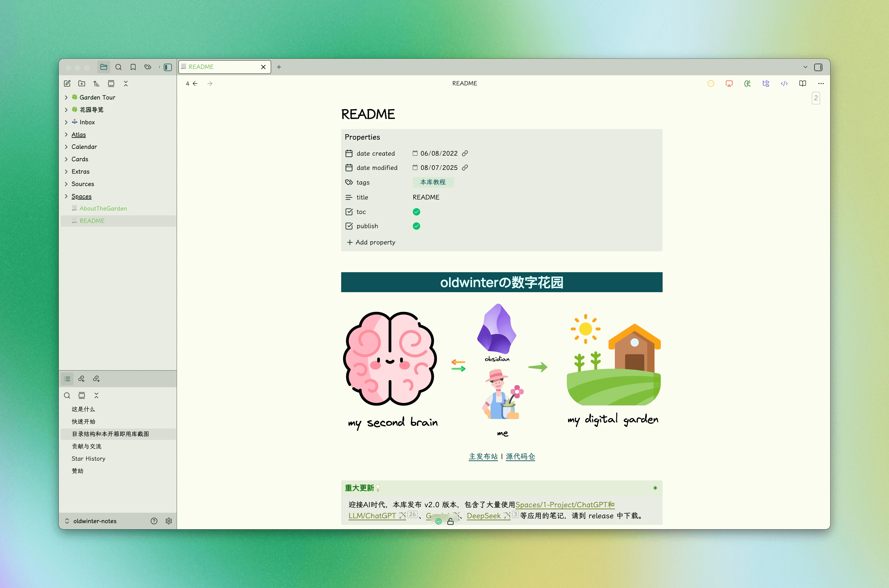Screen dimensions: 889x588
Task: Navigate forward with the right arrow
Action: [x=210, y=84]
